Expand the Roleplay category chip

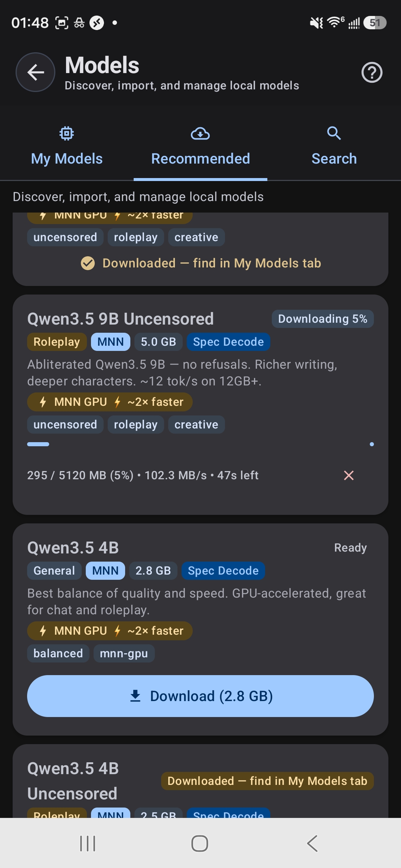pos(56,342)
